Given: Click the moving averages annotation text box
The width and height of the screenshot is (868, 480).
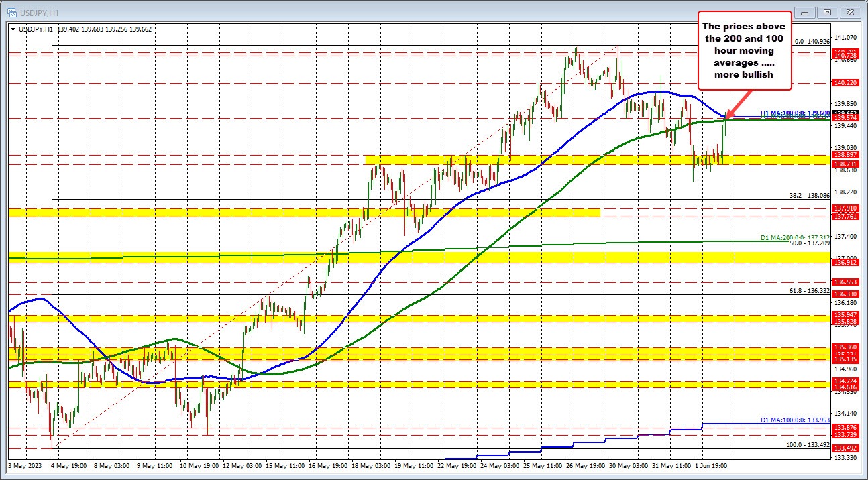Looking at the screenshot, I should click(745, 50).
